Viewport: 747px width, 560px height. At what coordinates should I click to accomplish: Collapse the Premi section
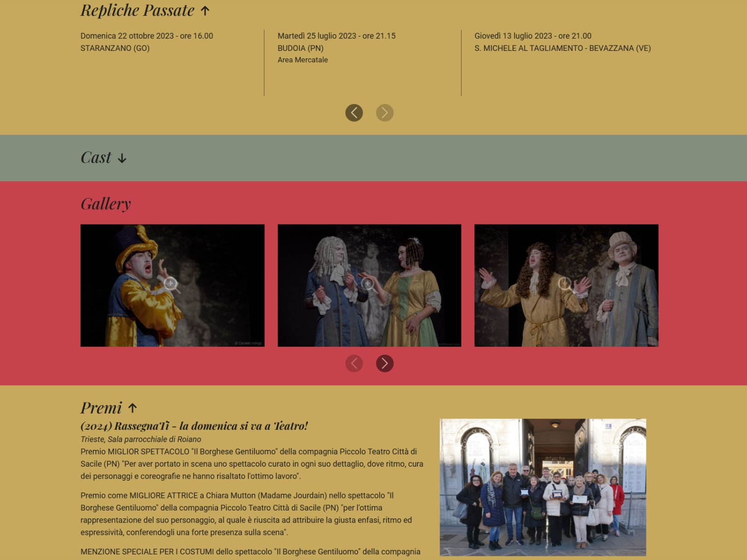(x=109, y=408)
